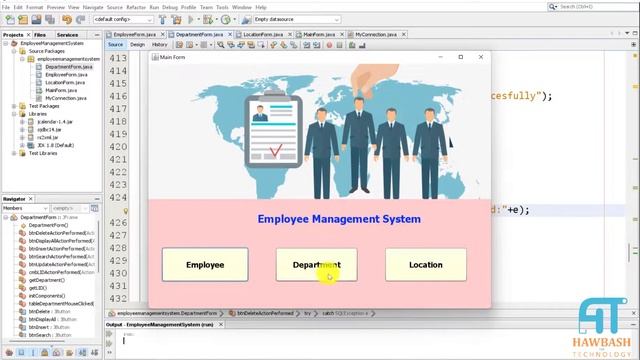Collapse the Source Packages node
This screenshot has height=360, width=640.
(x=14, y=51)
